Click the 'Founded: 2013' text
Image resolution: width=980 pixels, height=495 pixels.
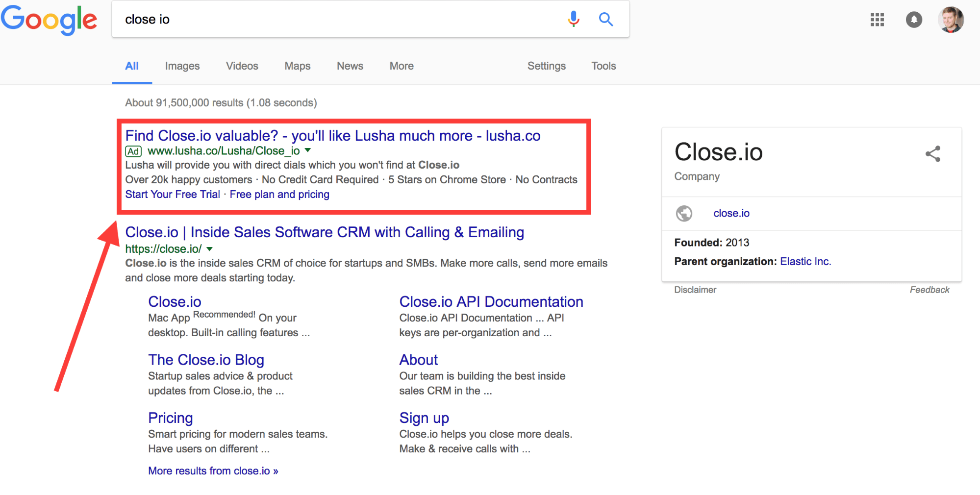tap(711, 242)
